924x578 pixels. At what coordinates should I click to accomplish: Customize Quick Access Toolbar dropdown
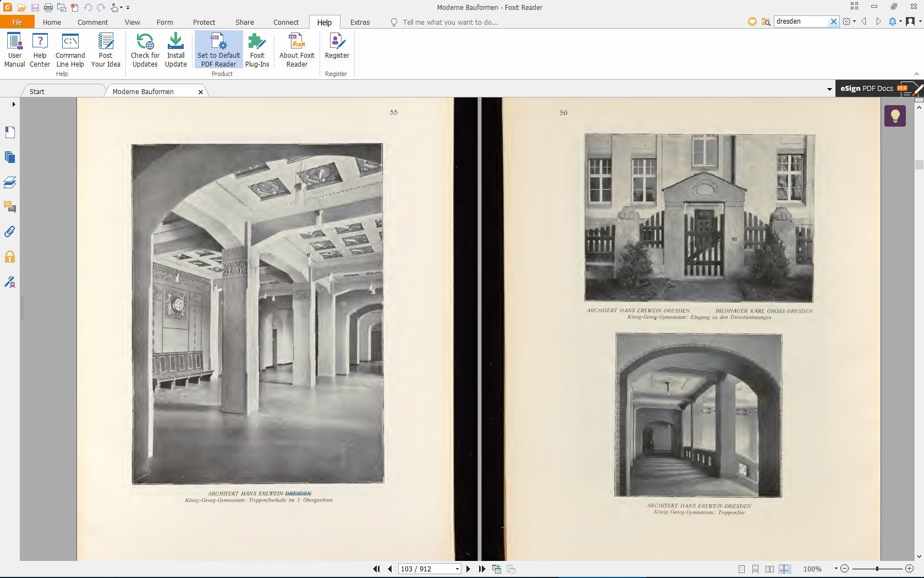click(128, 8)
